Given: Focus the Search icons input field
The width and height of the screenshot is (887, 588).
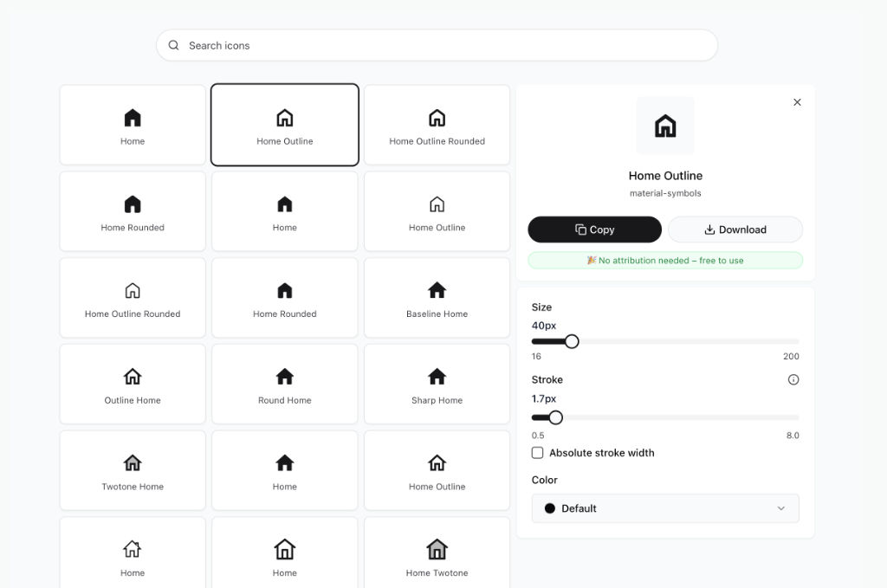Looking at the screenshot, I should tap(437, 45).
